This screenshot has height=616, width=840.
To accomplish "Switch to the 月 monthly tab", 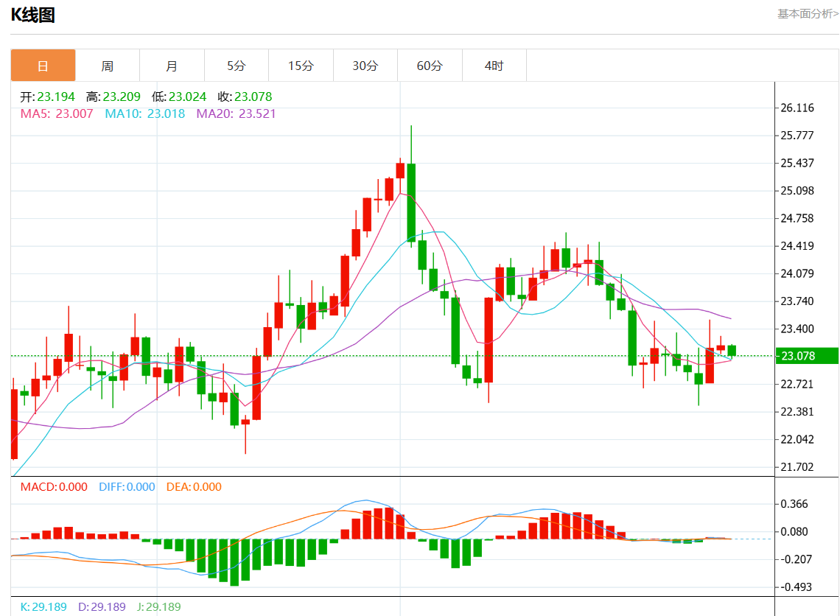I will [172, 66].
